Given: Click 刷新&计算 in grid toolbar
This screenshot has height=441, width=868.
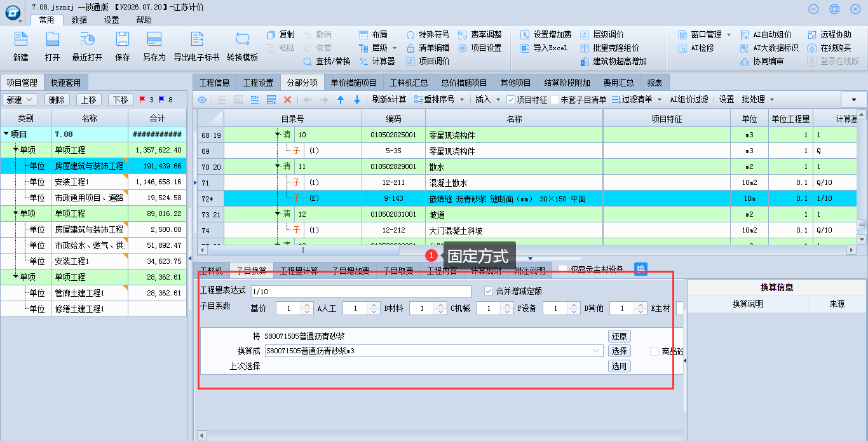Looking at the screenshot, I should tap(390, 100).
